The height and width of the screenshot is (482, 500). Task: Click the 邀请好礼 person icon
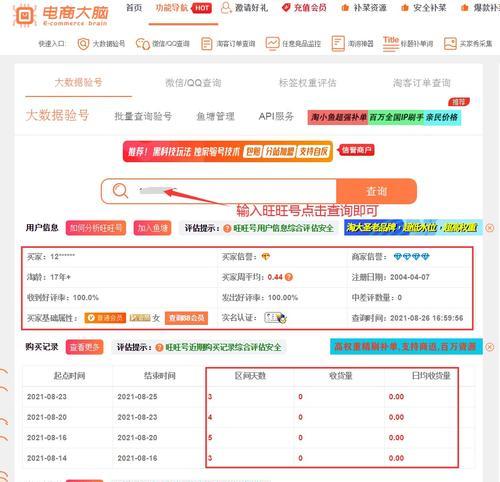click(226, 8)
